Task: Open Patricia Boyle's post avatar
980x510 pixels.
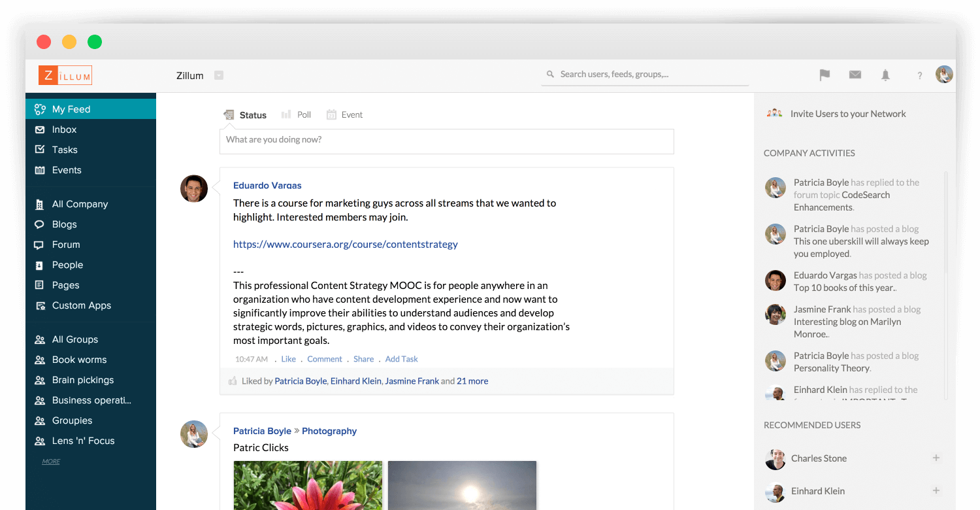Action: [194, 434]
